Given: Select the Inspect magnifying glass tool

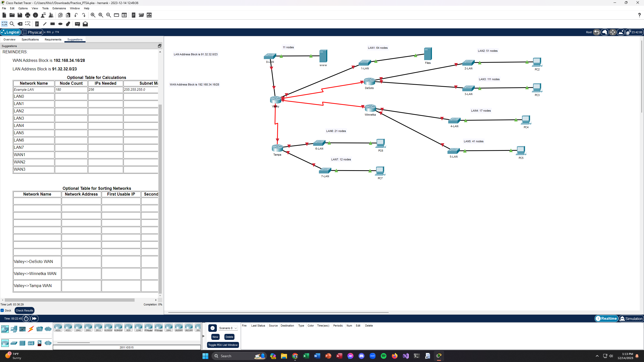Looking at the screenshot, I should pos(12,24).
